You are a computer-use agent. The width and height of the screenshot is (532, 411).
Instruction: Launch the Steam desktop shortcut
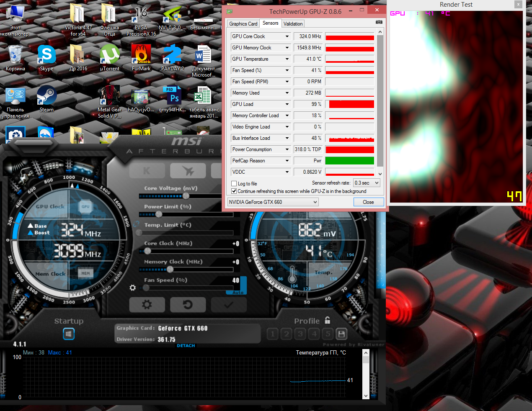pyautogui.click(x=46, y=99)
